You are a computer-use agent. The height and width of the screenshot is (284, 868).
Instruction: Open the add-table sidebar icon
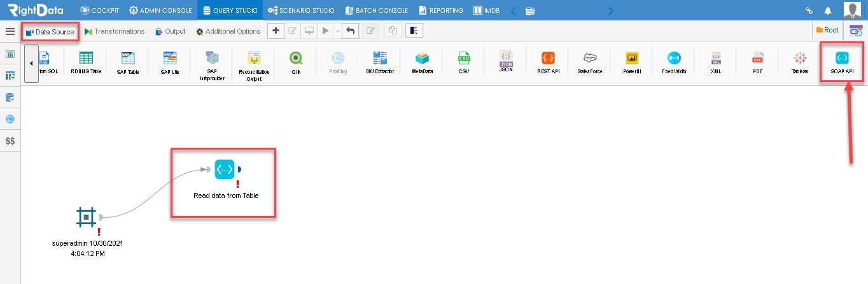pos(10,76)
